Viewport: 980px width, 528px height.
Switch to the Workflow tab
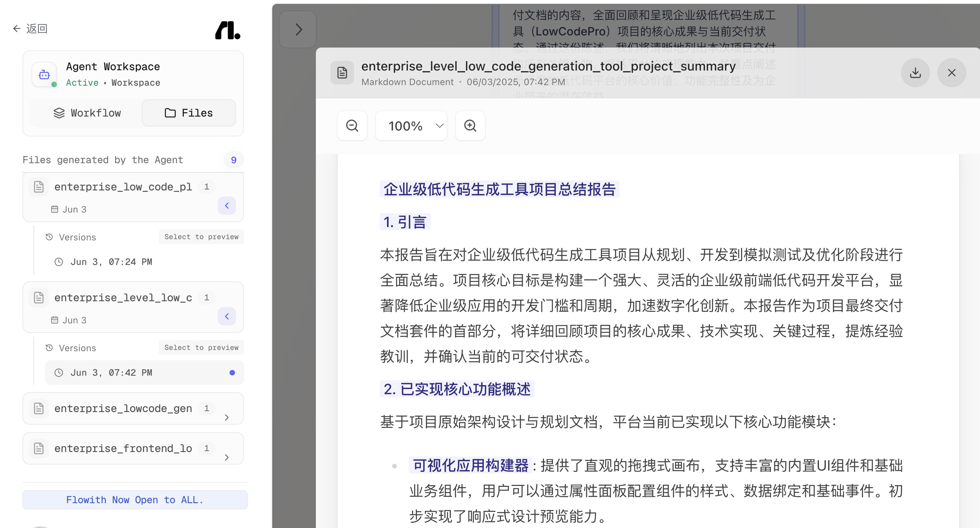point(87,113)
